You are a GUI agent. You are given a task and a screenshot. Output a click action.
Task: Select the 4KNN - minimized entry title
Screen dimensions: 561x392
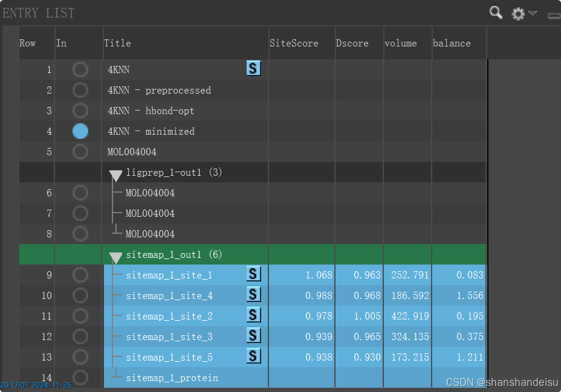tap(151, 132)
